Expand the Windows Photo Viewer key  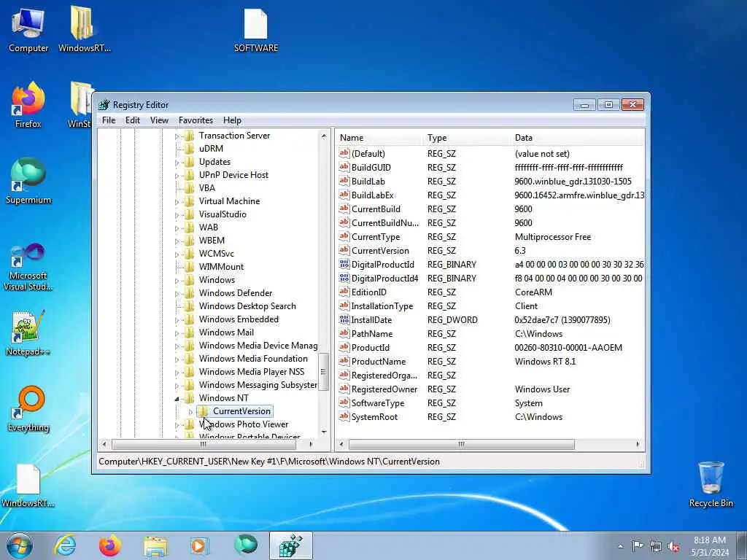coord(177,425)
